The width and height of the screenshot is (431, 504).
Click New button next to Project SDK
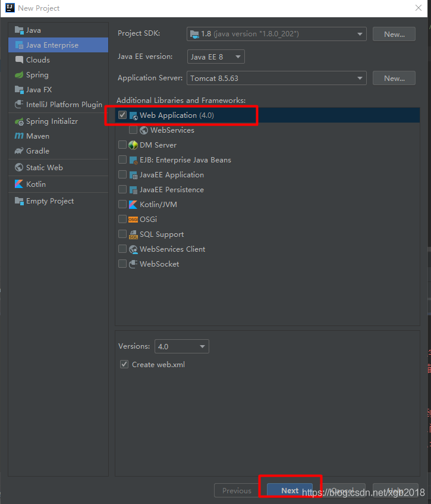(394, 34)
